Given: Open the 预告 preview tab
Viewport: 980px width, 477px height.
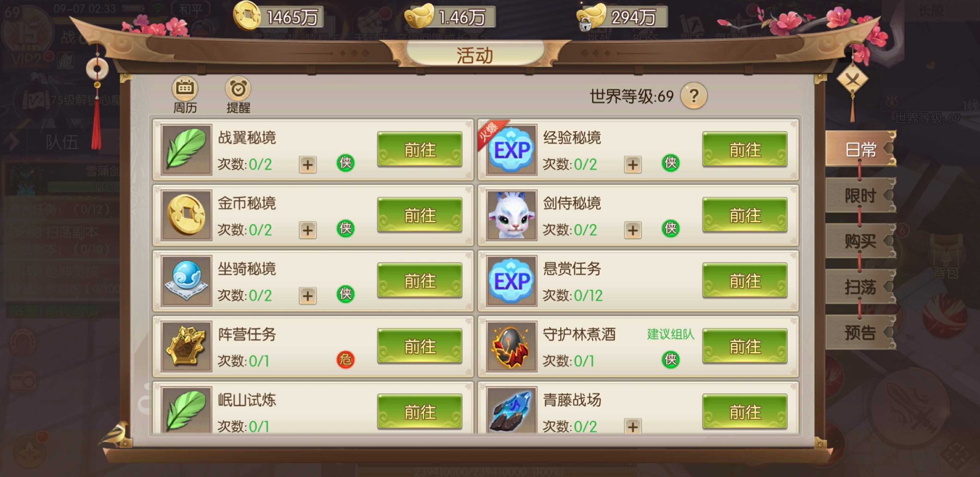Looking at the screenshot, I should pyautogui.click(x=860, y=332).
